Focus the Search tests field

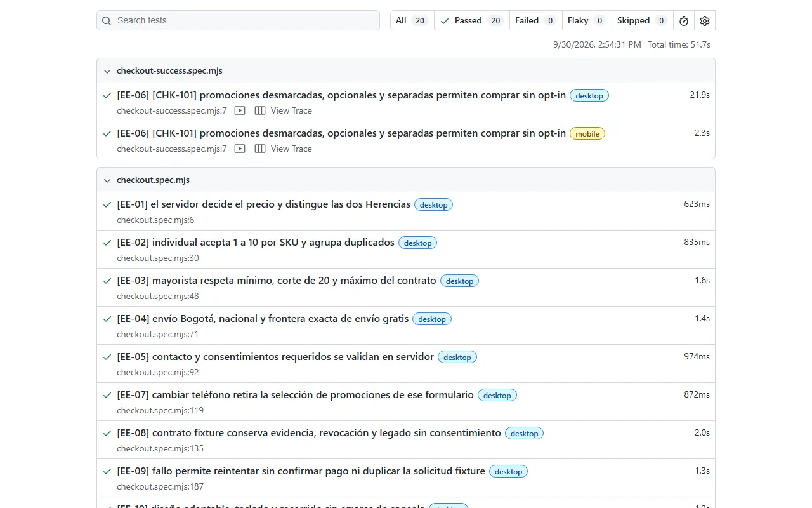238,20
